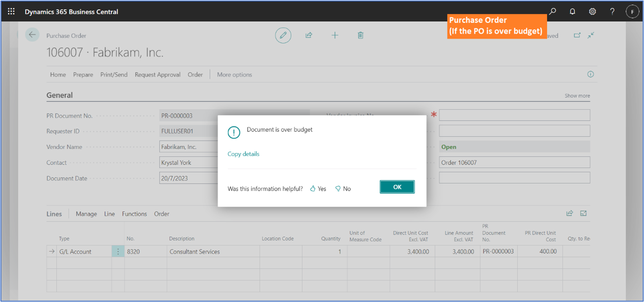
Task: Click the Location Code column header
Action: click(278, 239)
